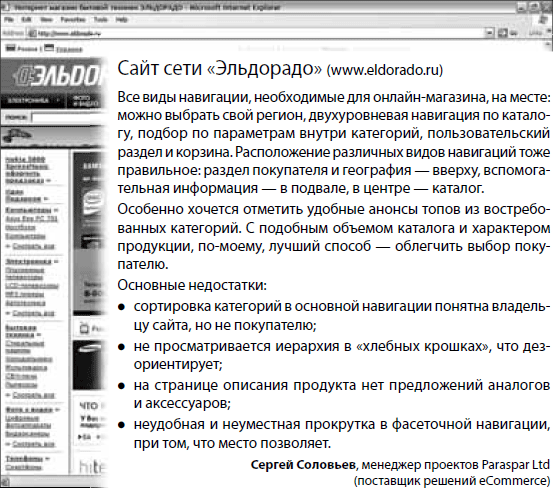This screenshot has width=553, height=488.
Task: Click Смотреть все under Компьютеры section
Action: pos(33,246)
